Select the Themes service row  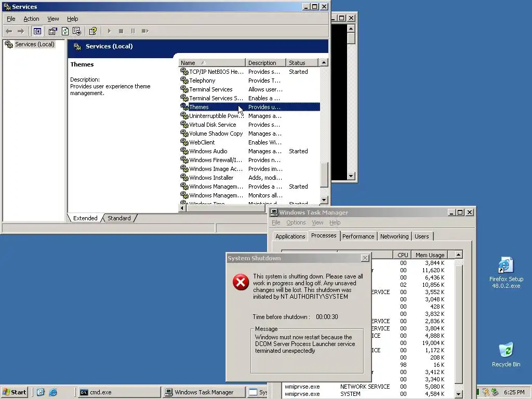click(250, 107)
